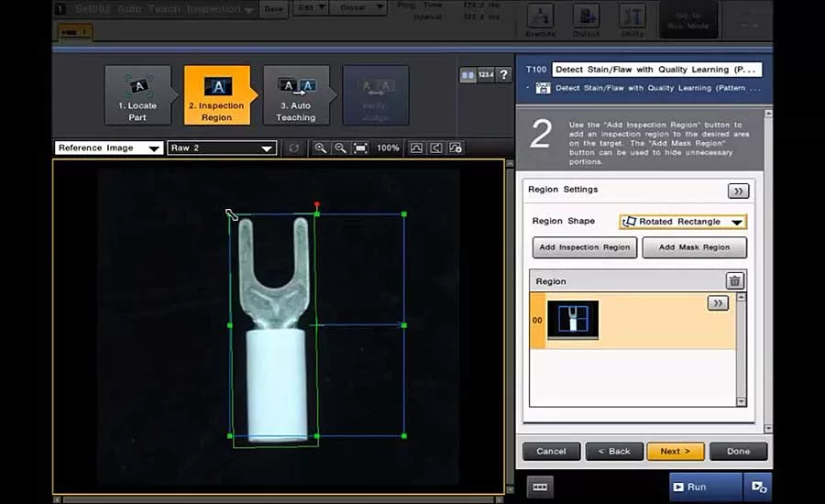Open the Edit dropdown in top bar
This screenshot has height=504, width=825.
[311, 8]
